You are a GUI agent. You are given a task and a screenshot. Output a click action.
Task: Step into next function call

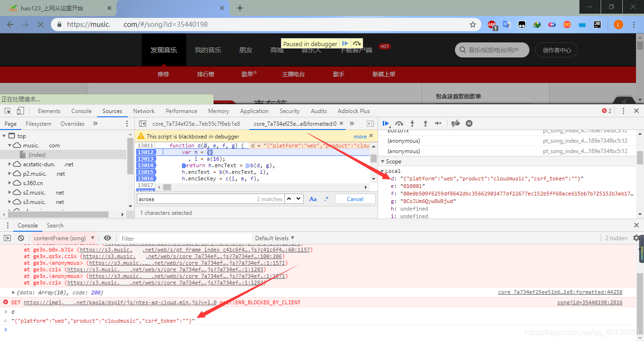[x=412, y=123]
